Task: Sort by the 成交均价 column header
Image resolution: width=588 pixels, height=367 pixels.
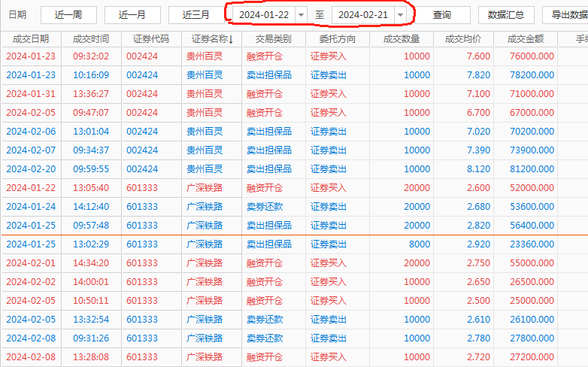Action: 463,39
